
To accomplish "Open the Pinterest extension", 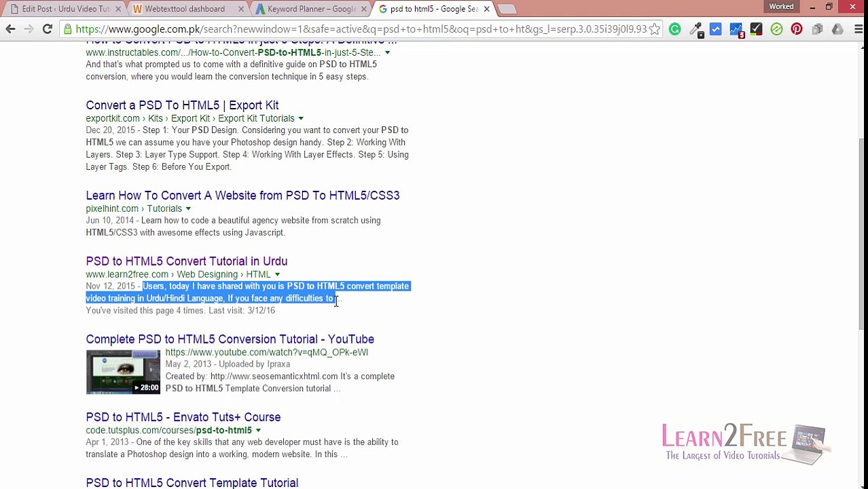I will 797,29.
